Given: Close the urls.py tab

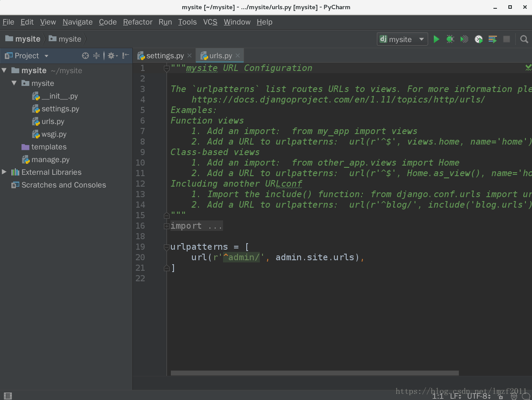Looking at the screenshot, I should [x=238, y=56].
